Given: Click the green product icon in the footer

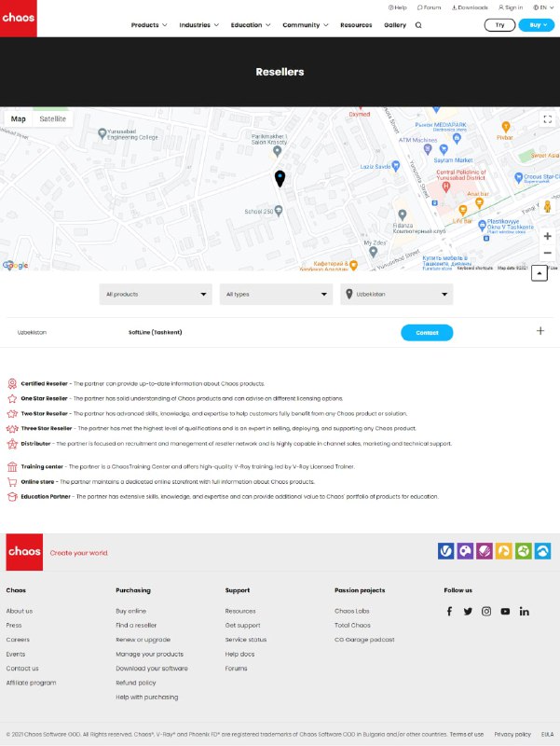Looking at the screenshot, I should pos(524,551).
